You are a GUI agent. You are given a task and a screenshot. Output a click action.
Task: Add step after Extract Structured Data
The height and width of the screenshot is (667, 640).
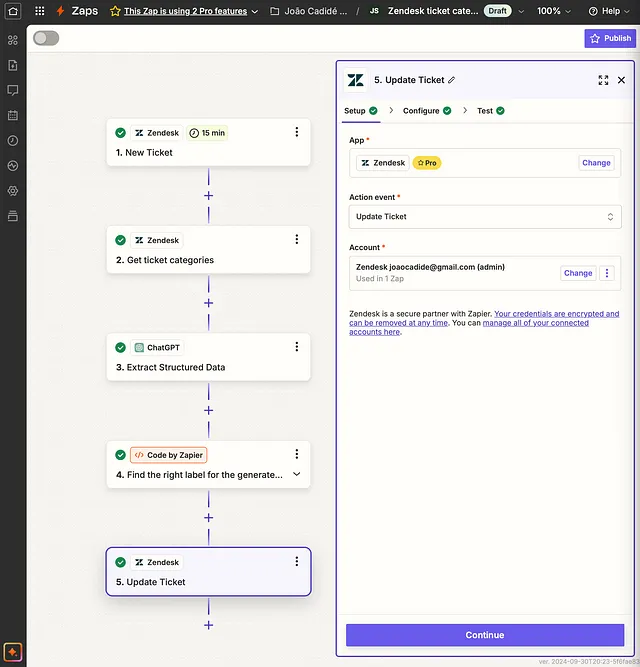[x=208, y=410]
